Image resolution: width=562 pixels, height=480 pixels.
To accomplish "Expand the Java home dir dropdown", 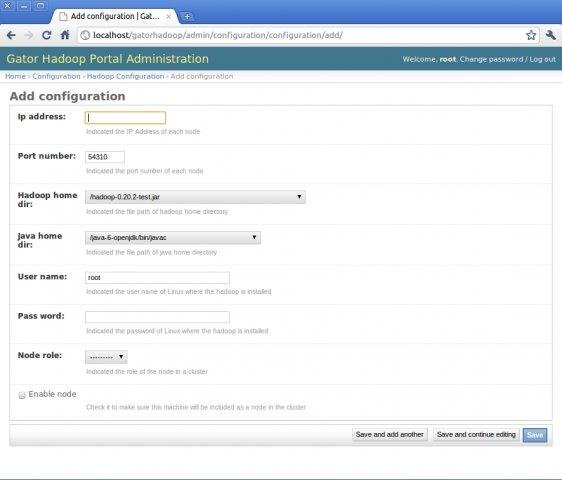I will click(x=173, y=238).
